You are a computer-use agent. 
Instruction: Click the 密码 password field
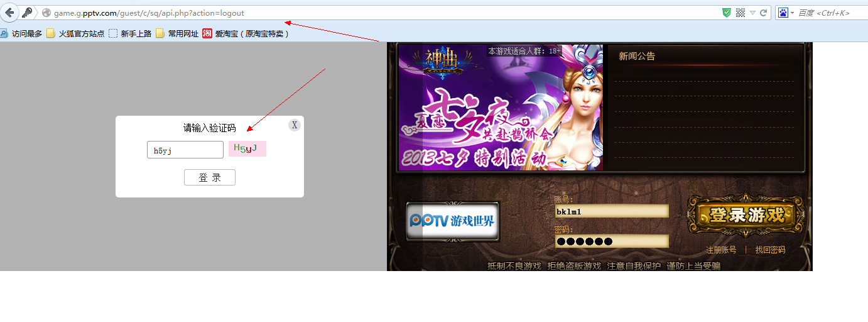[x=612, y=241]
